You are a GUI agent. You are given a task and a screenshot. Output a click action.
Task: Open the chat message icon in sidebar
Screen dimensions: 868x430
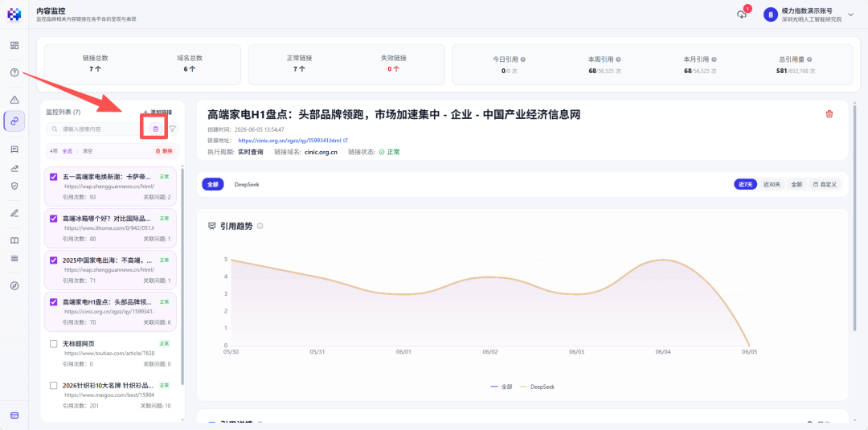point(14,149)
